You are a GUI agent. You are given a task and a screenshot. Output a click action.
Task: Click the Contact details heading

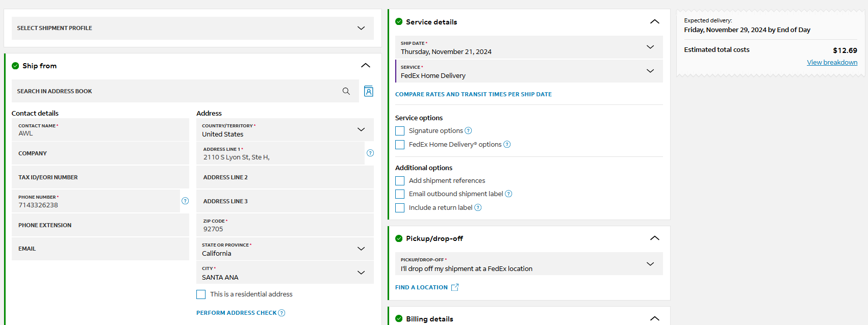(35, 113)
